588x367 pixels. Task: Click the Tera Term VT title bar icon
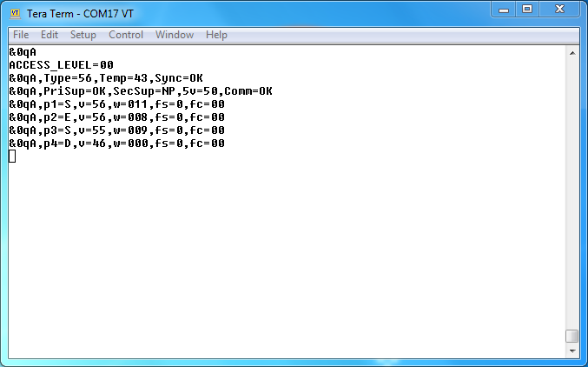click(x=15, y=14)
